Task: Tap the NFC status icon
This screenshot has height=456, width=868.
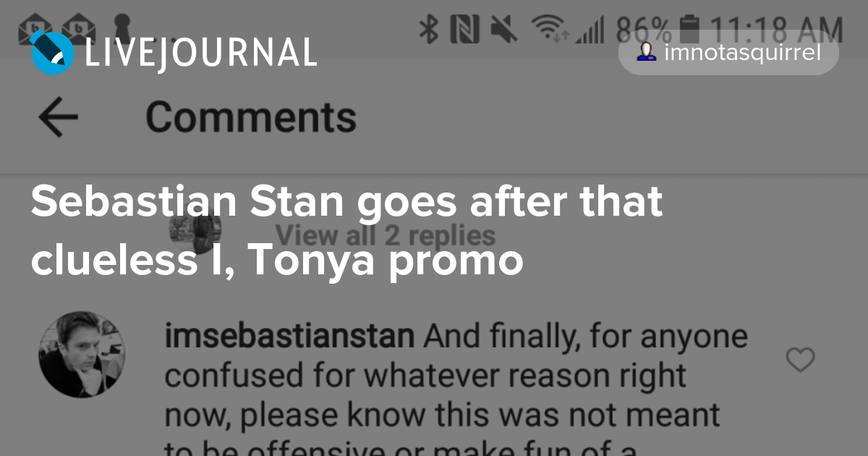Action: pos(464,29)
